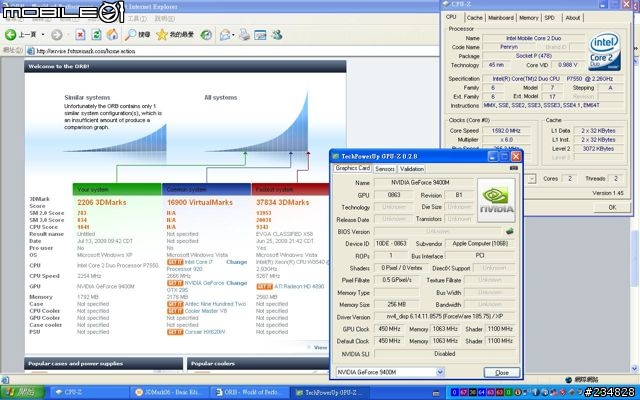Viewport: 640px width, 400px height.
Task: Print the page using the printer icon
Action: 244,35
